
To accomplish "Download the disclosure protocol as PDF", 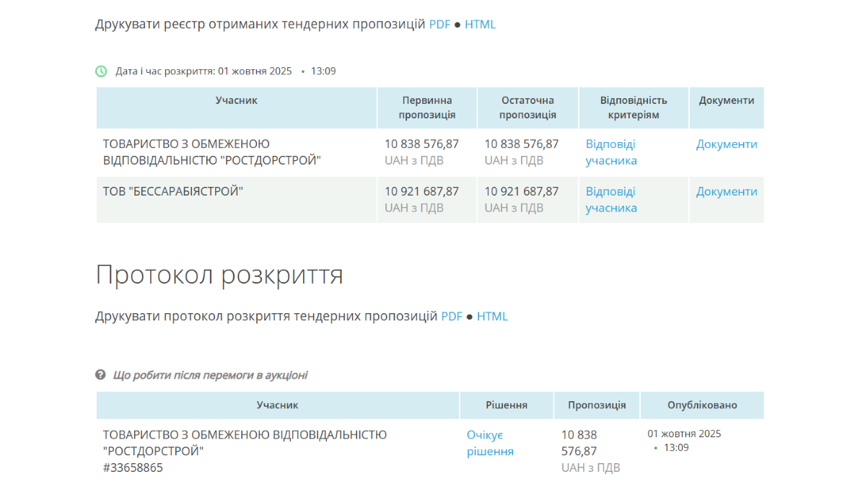I will click(x=452, y=316).
